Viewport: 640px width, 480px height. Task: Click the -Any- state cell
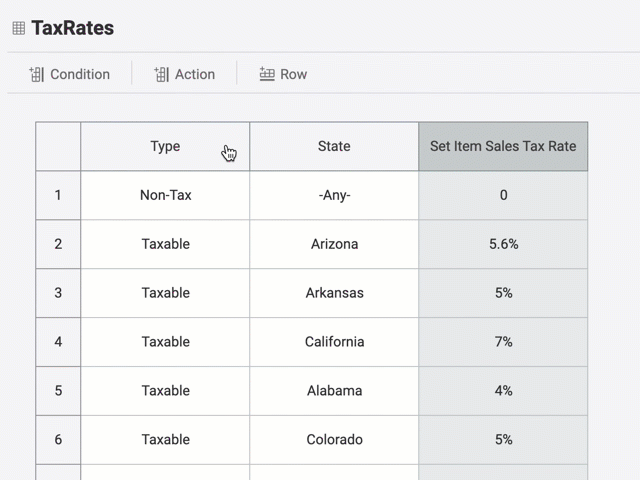334,195
